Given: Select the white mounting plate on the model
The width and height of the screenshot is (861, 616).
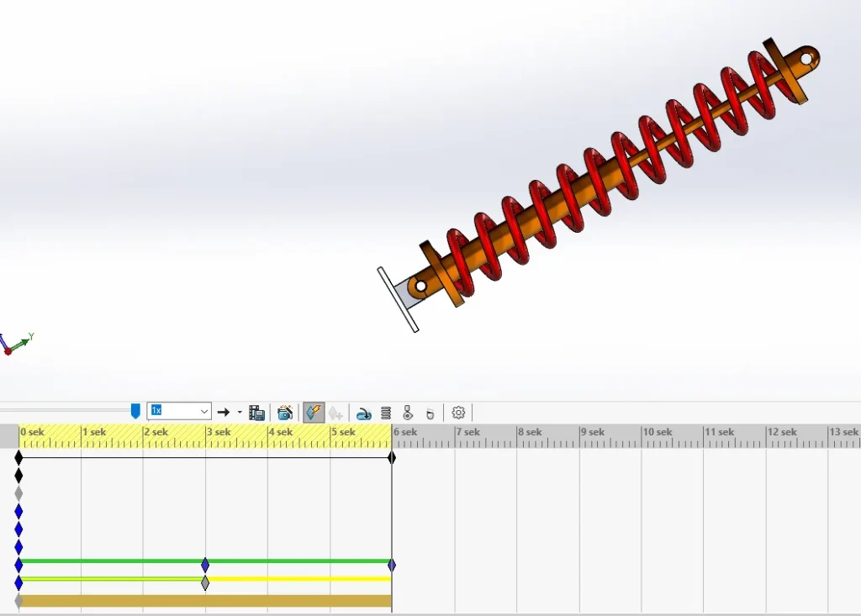Looking at the screenshot, I should click(398, 299).
